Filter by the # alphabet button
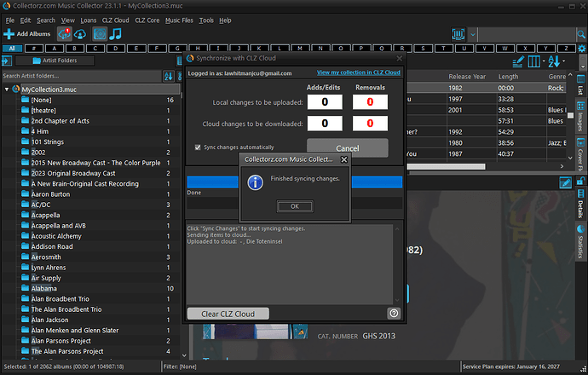Screen dimensions: 588x375 [x=34, y=49]
